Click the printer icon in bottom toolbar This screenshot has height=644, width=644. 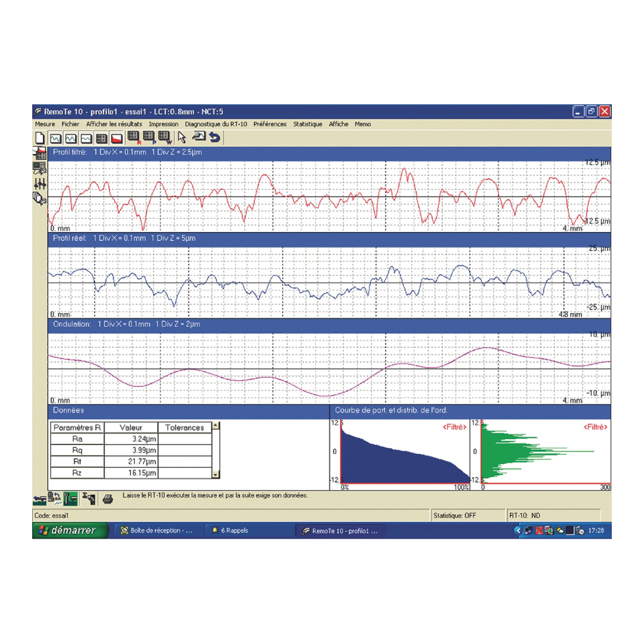(x=108, y=499)
